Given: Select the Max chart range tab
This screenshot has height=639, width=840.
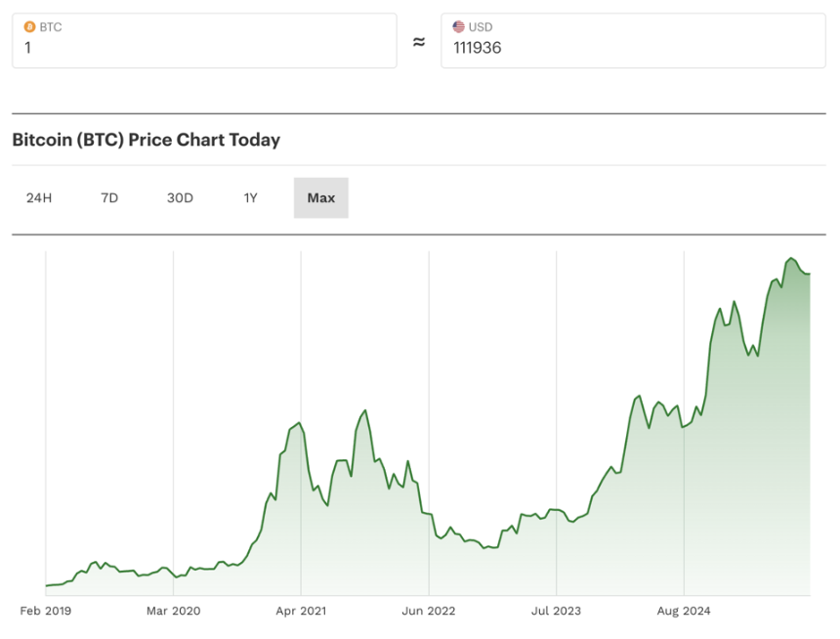Looking at the screenshot, I should [x=321, y=197].
